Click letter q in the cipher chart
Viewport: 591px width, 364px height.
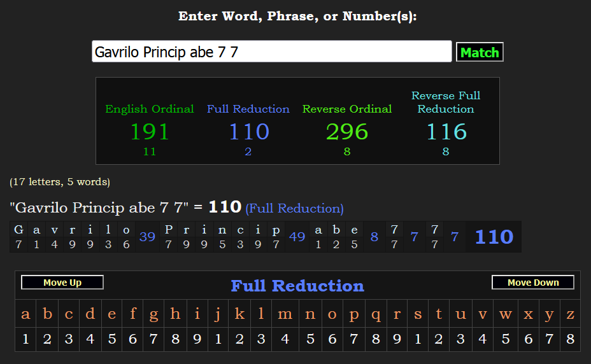(376, 314)
